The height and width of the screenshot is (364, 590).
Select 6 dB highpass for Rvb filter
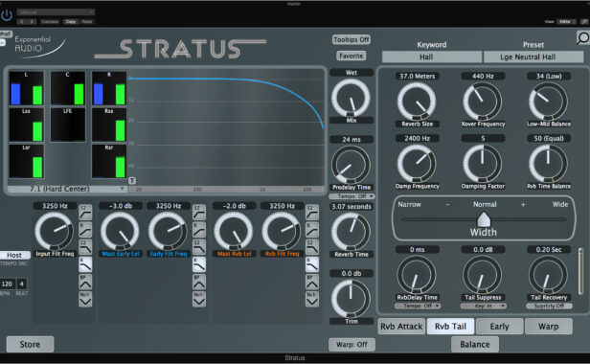(x=312, y=230)
